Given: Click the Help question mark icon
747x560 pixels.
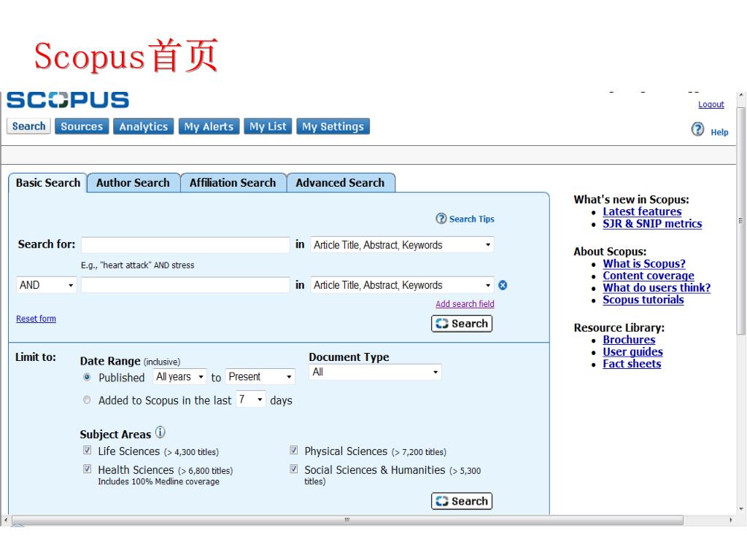Looking at the screenshot, I should [x=697, y=129].
